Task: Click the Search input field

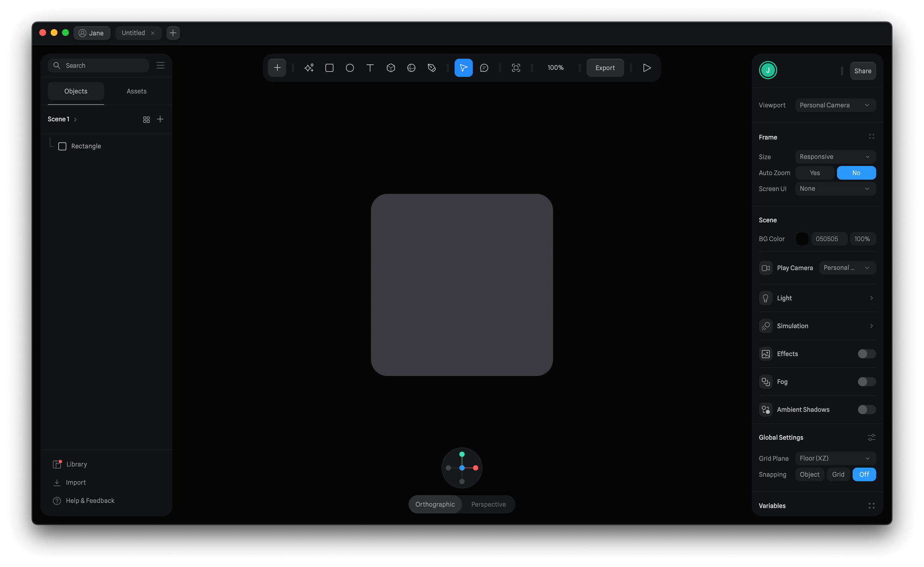Action: [104, 66]
